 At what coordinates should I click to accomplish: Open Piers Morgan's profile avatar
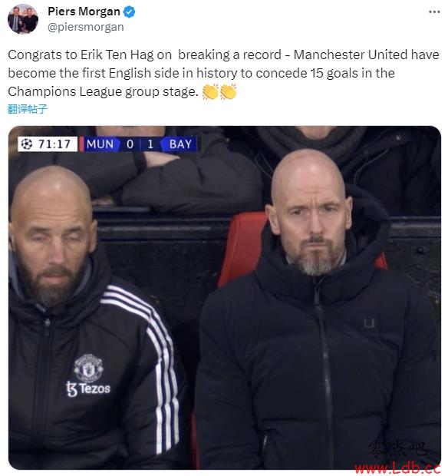tap(23, 19)
